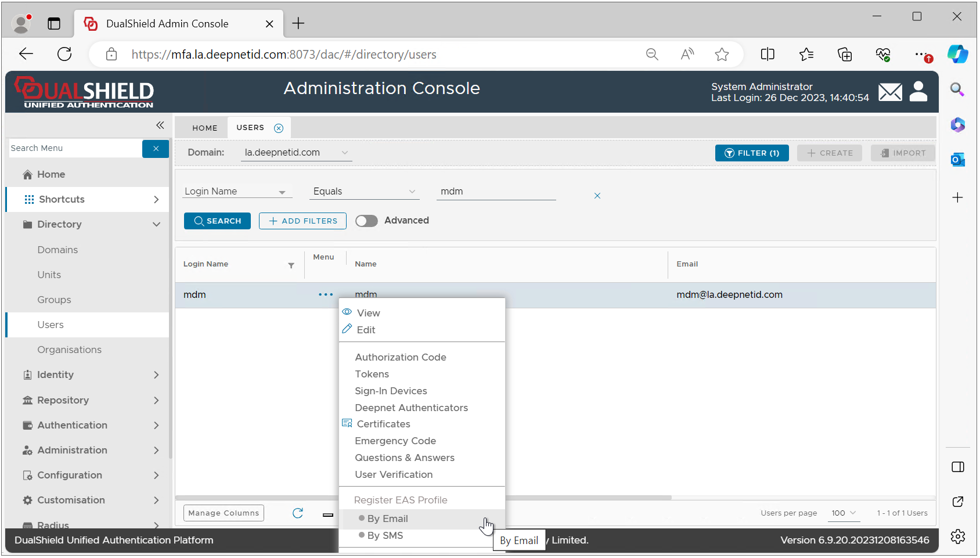The image size is (980, 558).
Task: Select the By SMS option
Action: tap(385, 536)
